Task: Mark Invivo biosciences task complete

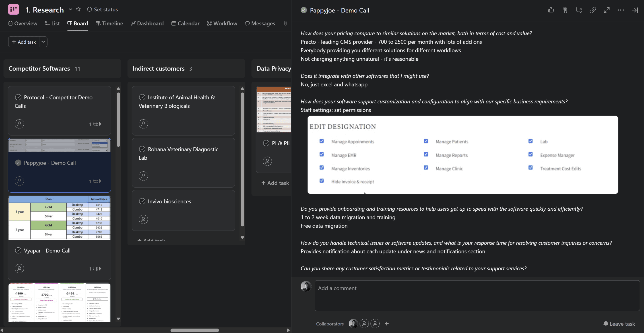Action: tap(142, 201)
